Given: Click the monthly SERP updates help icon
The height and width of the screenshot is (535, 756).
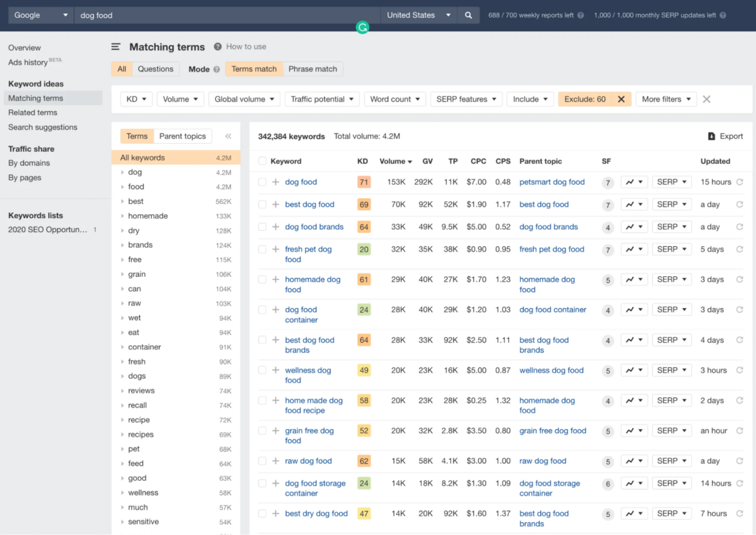Looking at the screenshot, I should 723,15.
